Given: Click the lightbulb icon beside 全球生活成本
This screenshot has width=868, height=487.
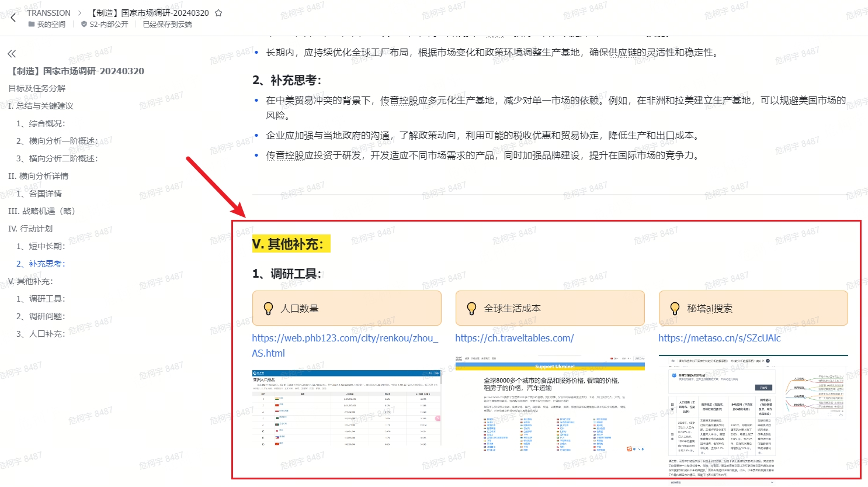Looking at the screenshot, I should [x=471, y=309].
